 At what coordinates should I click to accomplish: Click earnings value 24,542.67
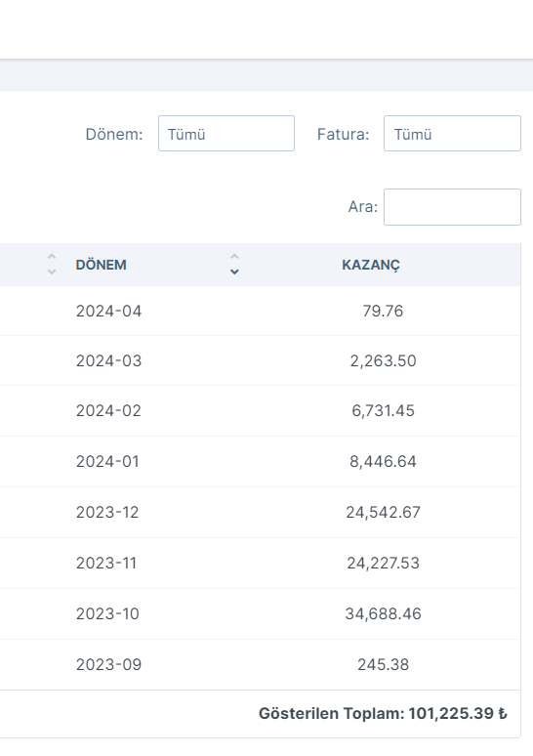click(383, 512)
